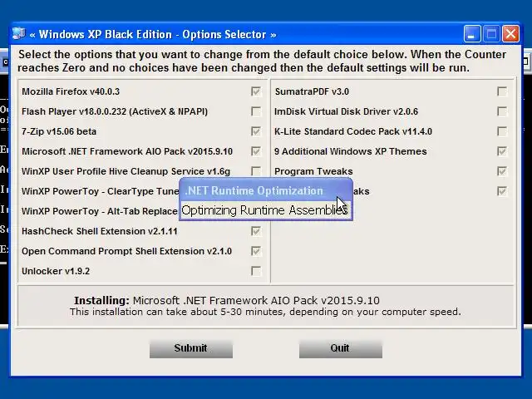The height and width of the screenshot is (399, 532).
Task: Click the Quit button
Action: pos(341,348)
